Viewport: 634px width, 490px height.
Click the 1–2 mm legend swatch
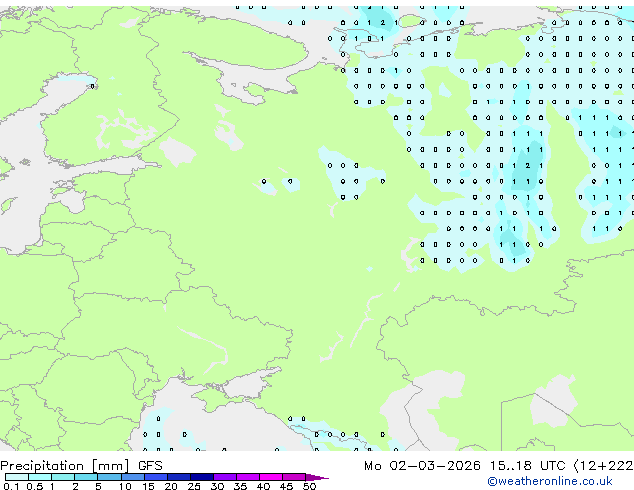(63, 477)
